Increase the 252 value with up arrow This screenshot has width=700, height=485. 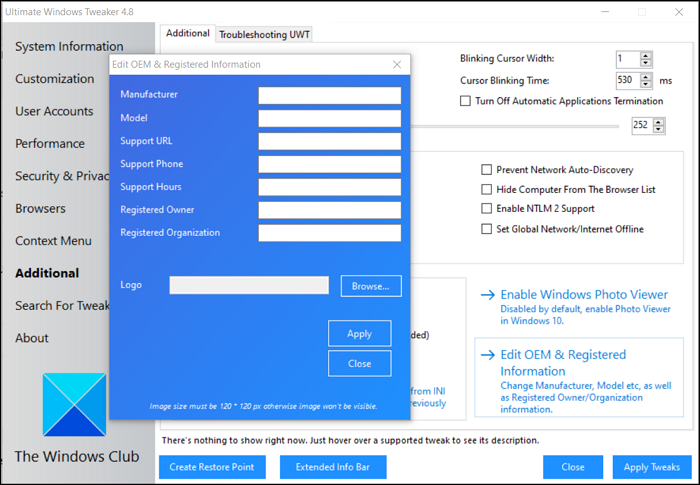[x=658, y=122]
